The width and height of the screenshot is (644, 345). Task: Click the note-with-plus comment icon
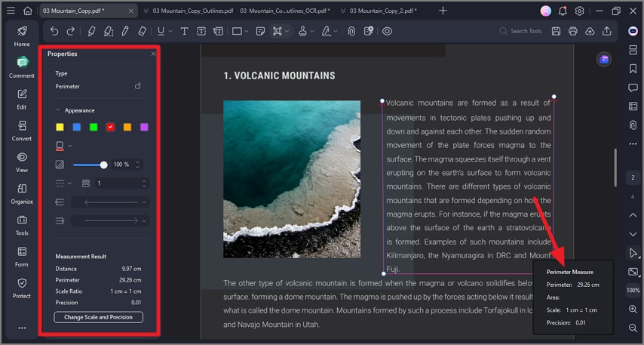[x=369, y=31]
